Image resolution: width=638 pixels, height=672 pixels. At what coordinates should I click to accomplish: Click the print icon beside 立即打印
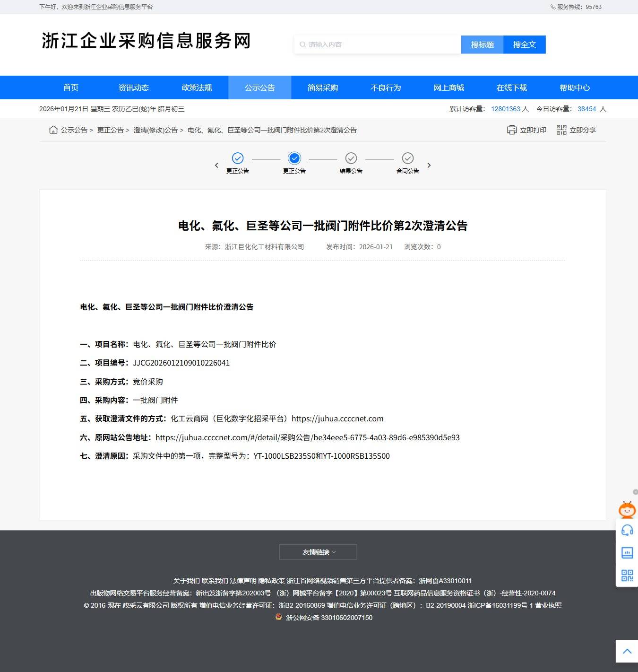[511, 130]
